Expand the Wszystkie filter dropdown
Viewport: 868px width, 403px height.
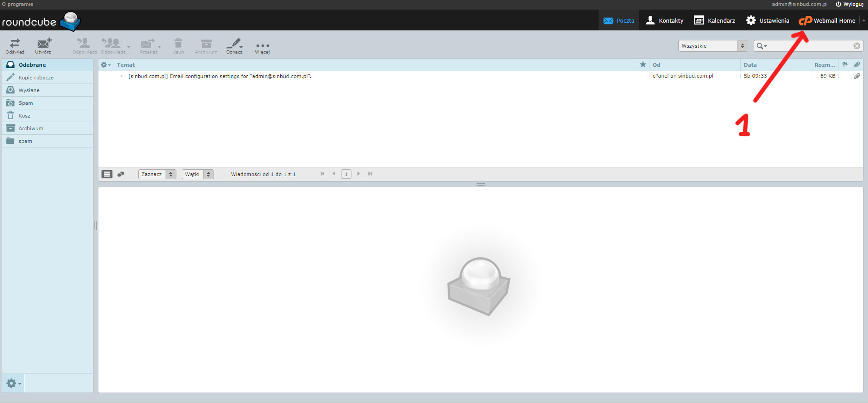tap(713, 46)
